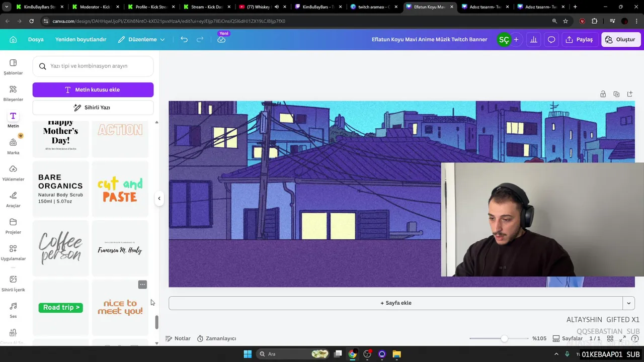This screenshot has height=362, width=644.
Task: Add a new page icon above canvas
Action: pyautogui.click(x=630, y=94)
